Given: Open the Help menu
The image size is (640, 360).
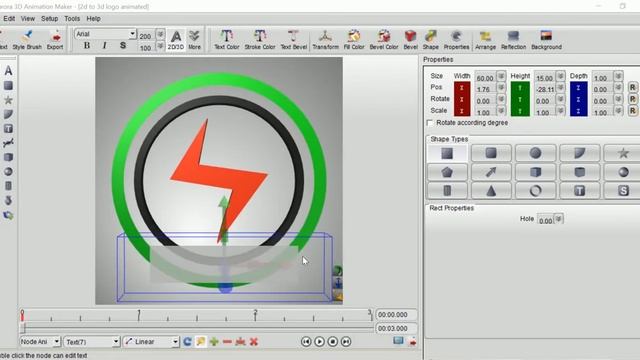Looking at the screenshot, I should pos(93,19).
